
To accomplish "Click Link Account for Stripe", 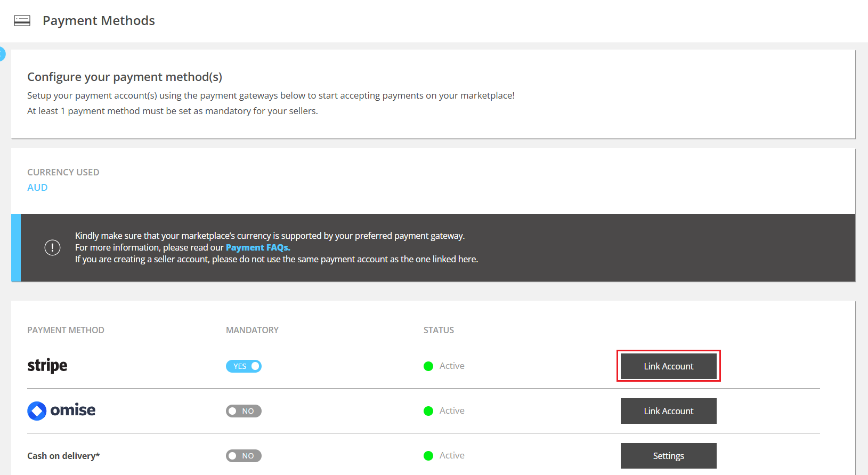I will [x=668, y=366].
